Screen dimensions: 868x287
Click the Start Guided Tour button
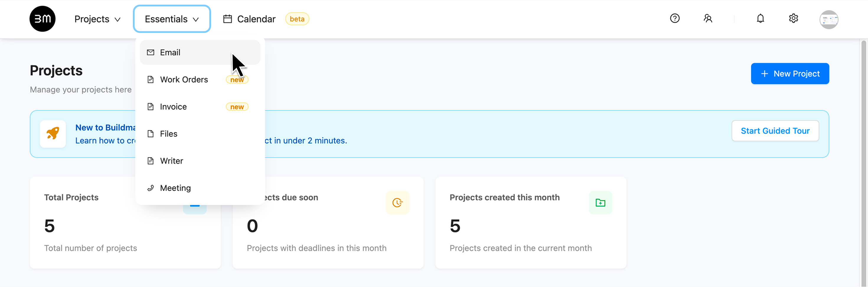coord(775,131)
